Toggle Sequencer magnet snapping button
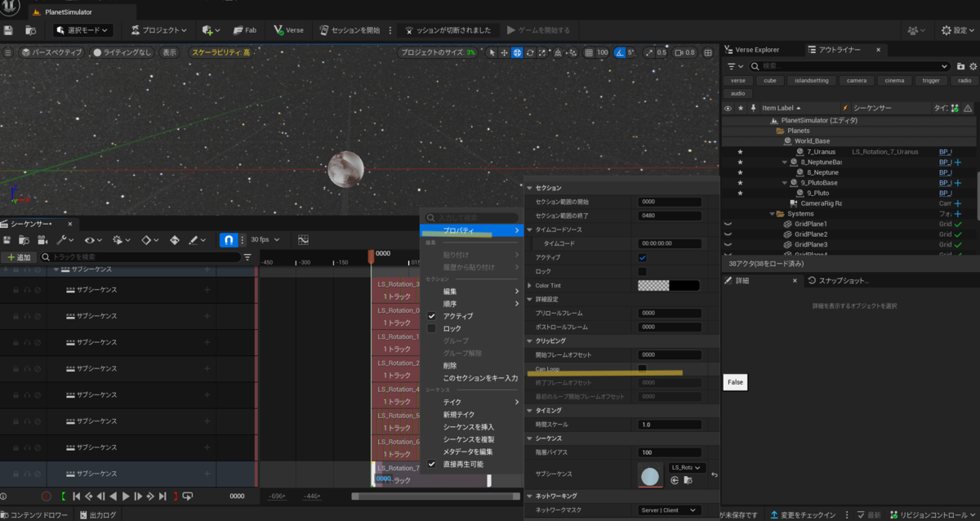Screen dimensions: 980x521 [x=229, y=240]
